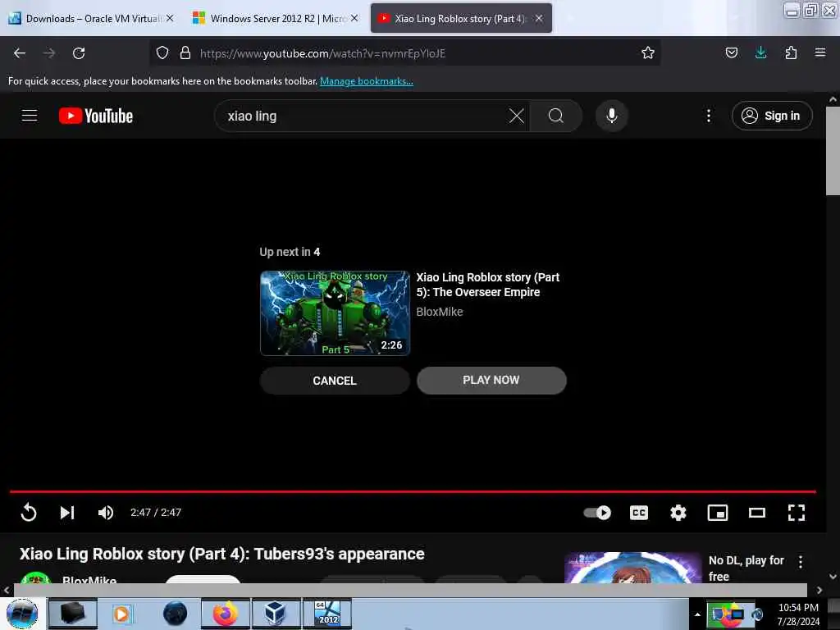
Task: Open tracking protection shield info
Action: pyautogui.click(x=162, y=52)
